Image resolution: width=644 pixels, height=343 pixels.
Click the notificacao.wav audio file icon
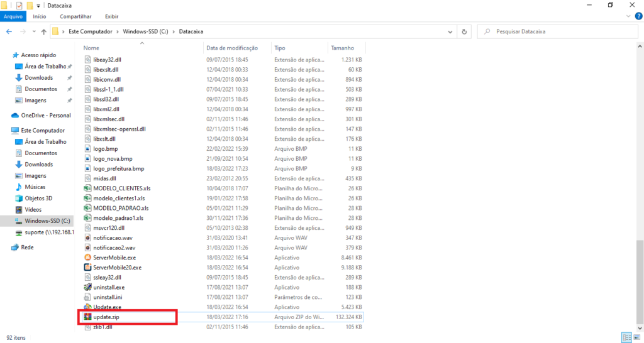(88, 237)
